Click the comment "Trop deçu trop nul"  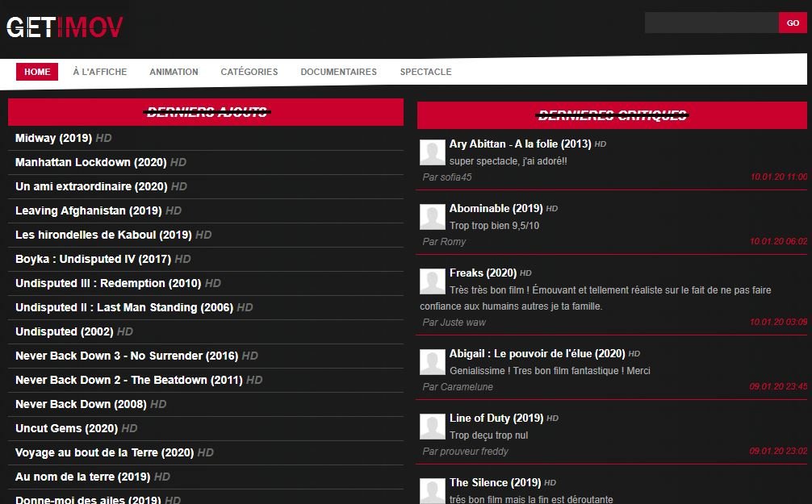(489, 435)
